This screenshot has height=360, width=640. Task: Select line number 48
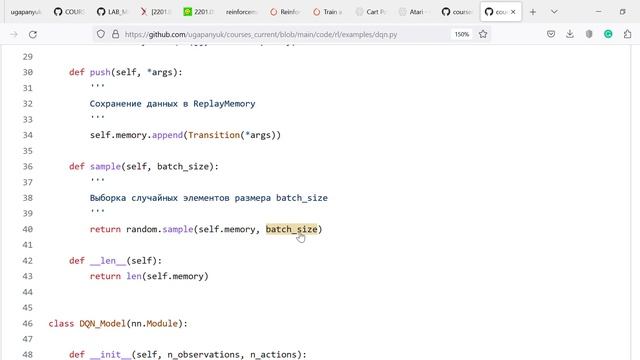28,355
